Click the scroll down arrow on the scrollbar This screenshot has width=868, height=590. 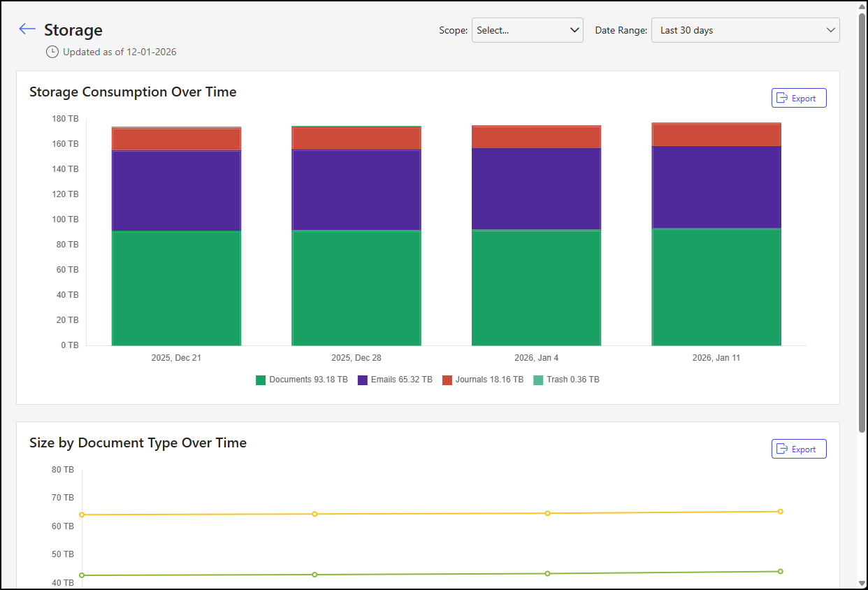(862, 582)
